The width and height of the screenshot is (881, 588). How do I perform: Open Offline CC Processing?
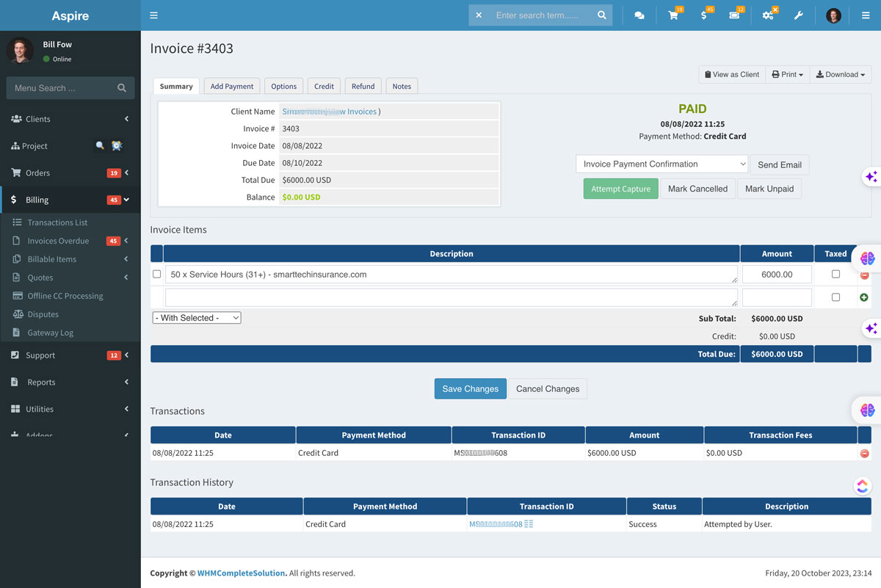click(x=65, y=296)
